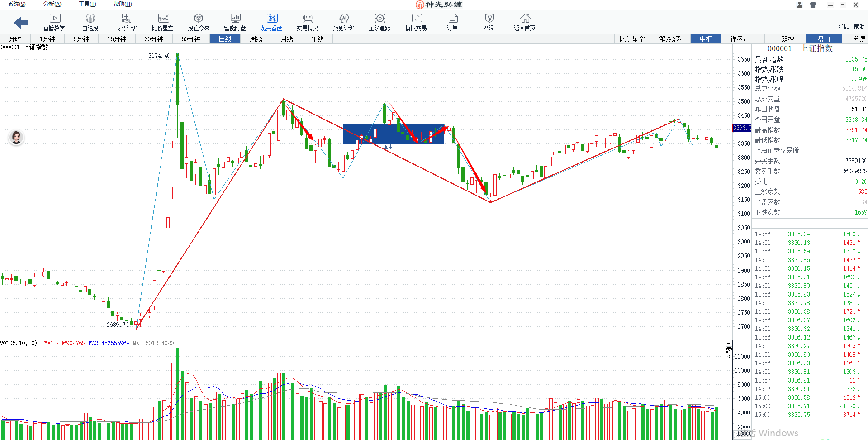Toggle the 笔/线段 stroke display
This screenshot has width=868, height=440.
point(670,39)
